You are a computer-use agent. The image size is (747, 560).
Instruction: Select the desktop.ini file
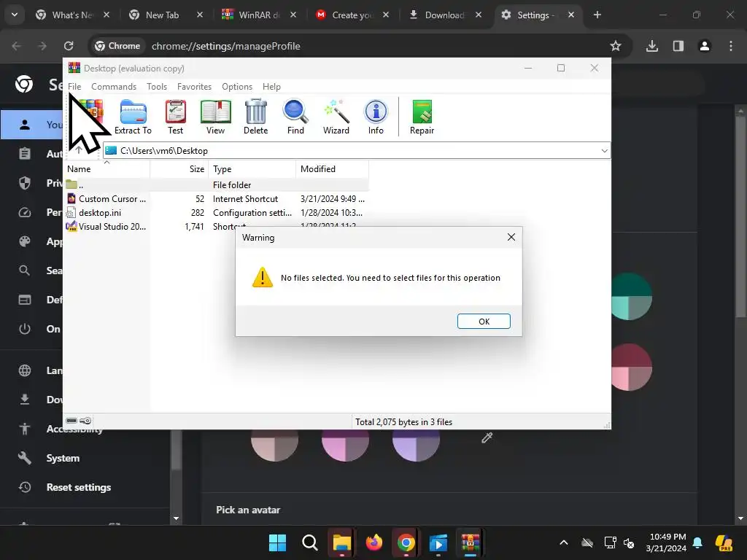click(x=216, y=213)
